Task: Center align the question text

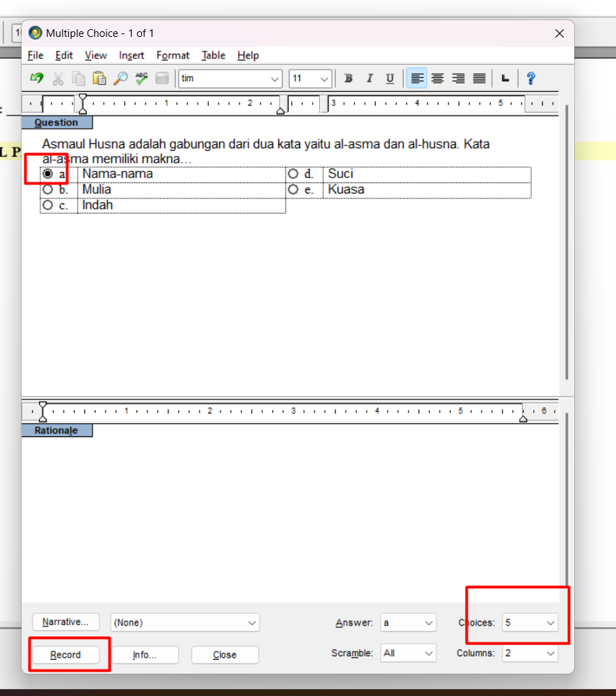Action: [x=437, y=79]
